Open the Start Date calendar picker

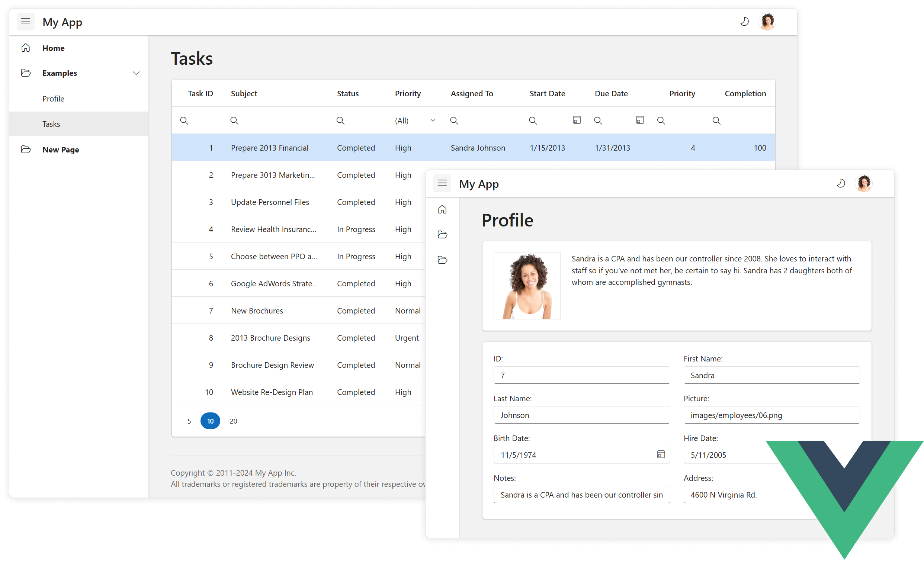(576, 120)
